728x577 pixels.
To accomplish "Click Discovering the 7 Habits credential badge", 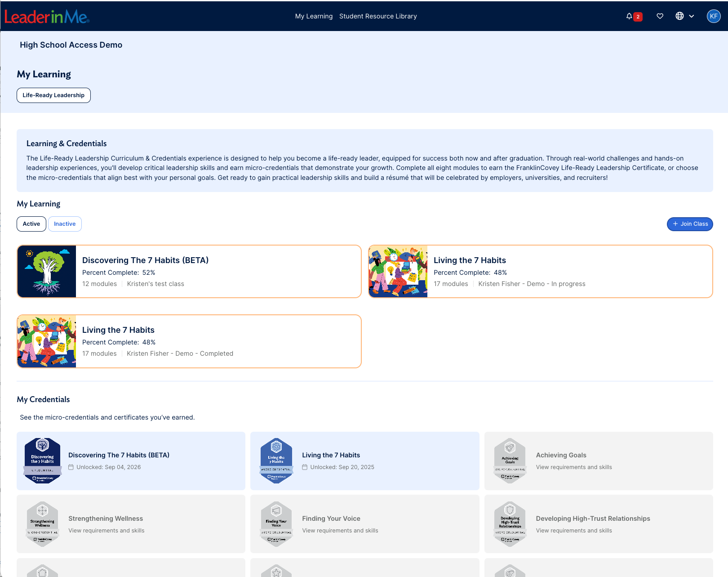I will [x=42, y=461].
